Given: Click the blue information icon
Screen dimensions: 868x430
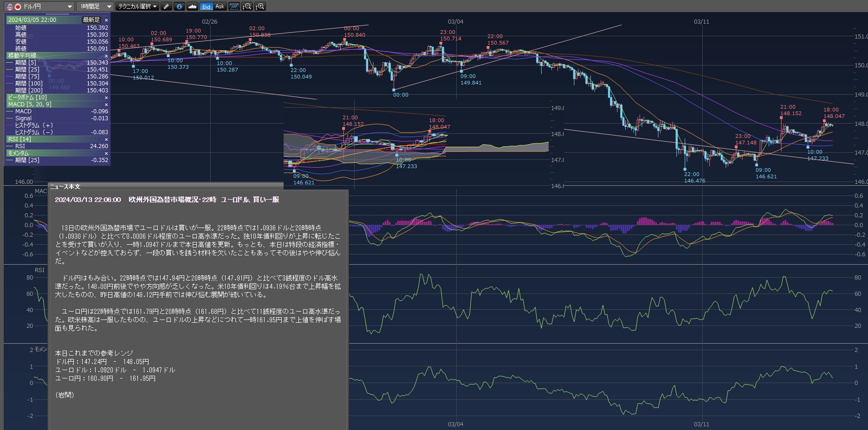Looking at the screenshot, I should pyautogui.click(x=180, y=7).
